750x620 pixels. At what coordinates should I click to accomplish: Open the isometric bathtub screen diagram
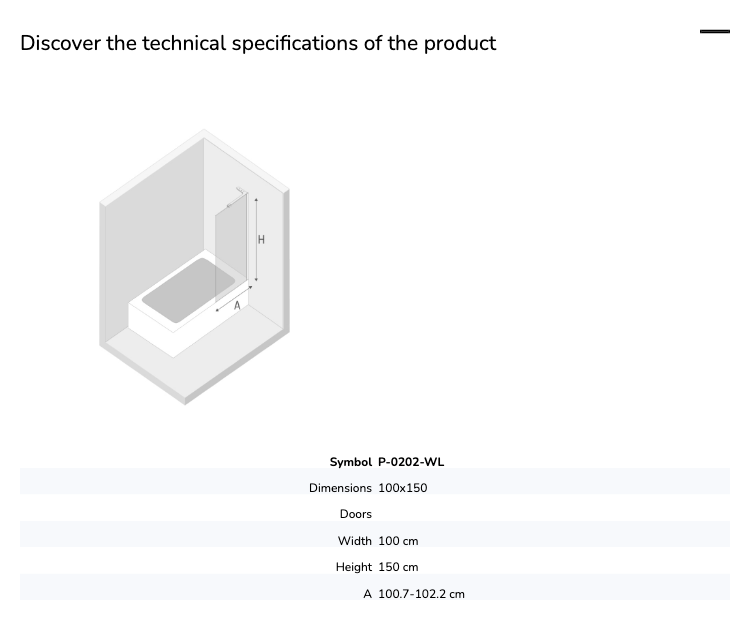pyautogui.click(x=194, y=267)
